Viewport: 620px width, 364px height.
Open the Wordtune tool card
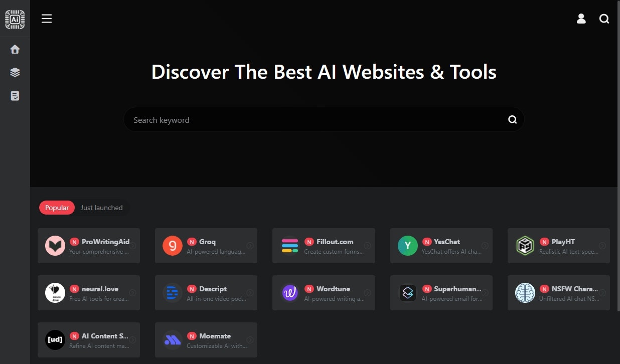324,293
